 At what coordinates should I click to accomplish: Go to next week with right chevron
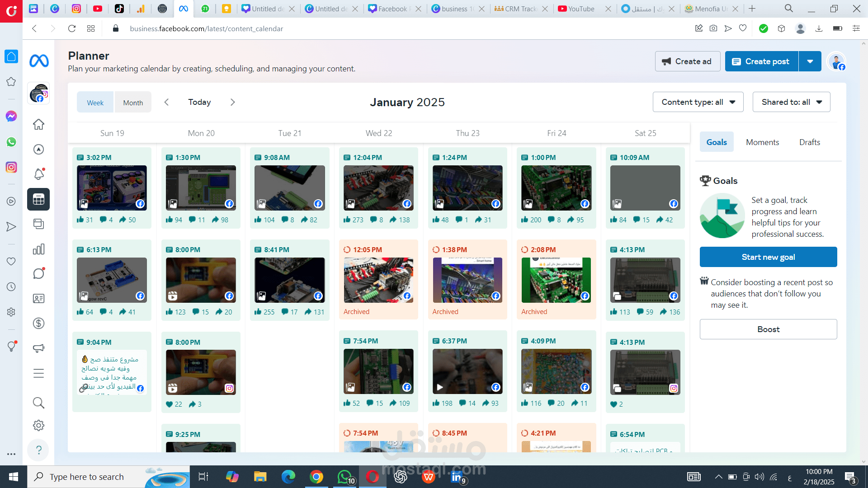[x=233, y=102]
